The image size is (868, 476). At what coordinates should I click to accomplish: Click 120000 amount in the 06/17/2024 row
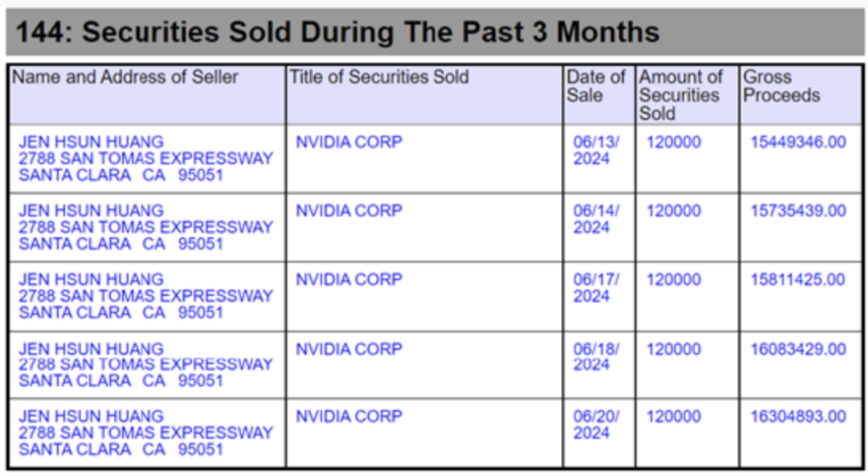coord(674,280)
